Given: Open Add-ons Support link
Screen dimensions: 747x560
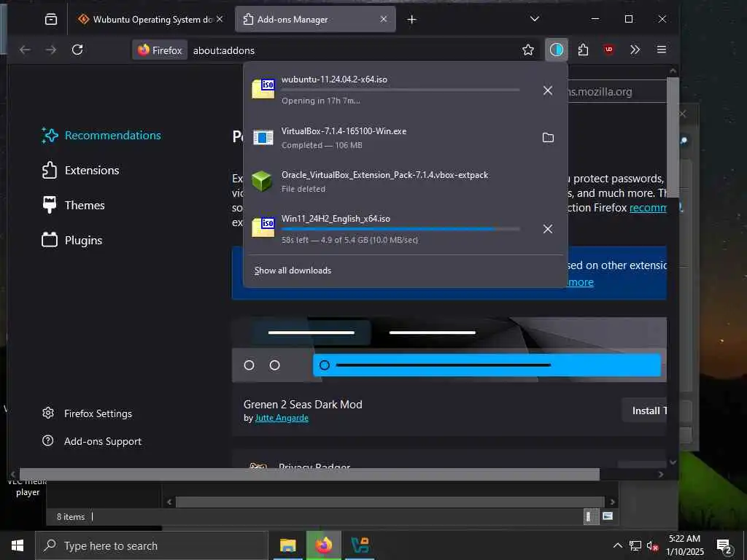Looking at the screenshot, I should pos(91,441).
